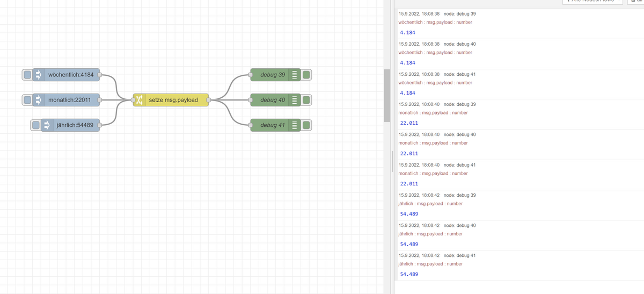
Task: Toggle debug 39 output on or off
Action: point(306,75)
